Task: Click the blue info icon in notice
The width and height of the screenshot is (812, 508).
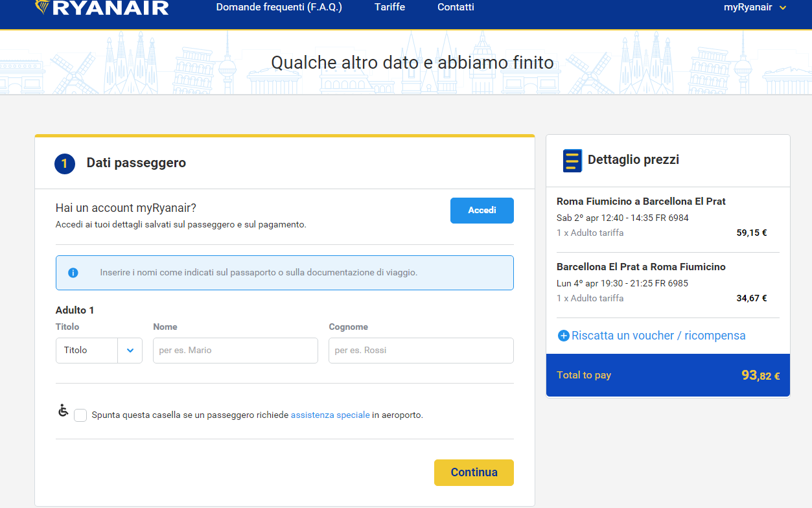Action: pos(73,273)
